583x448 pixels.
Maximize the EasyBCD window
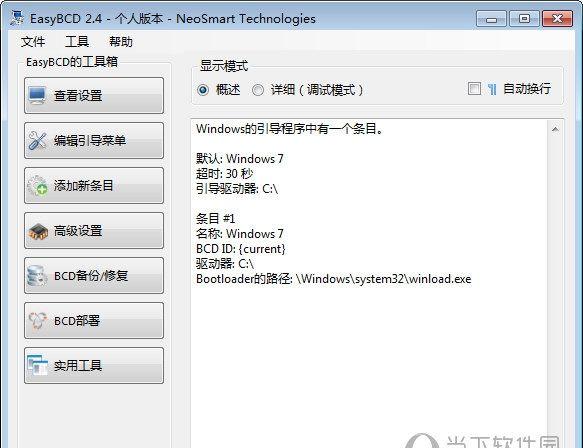524,19
